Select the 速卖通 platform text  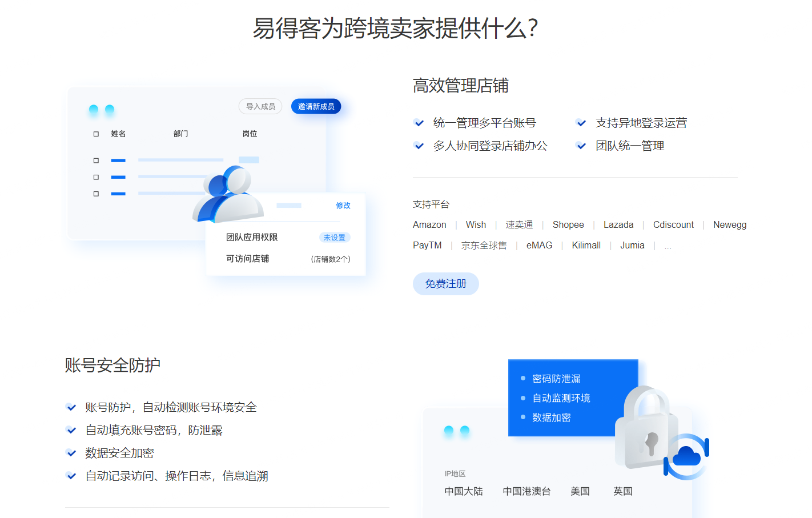pyautogui.click(x=519, y=225)
